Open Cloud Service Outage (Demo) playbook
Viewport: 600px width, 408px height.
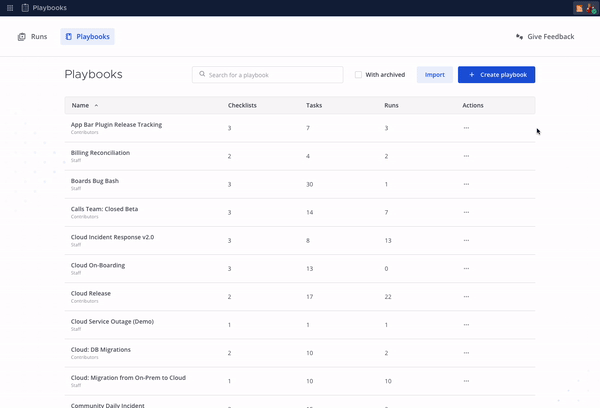112,322
